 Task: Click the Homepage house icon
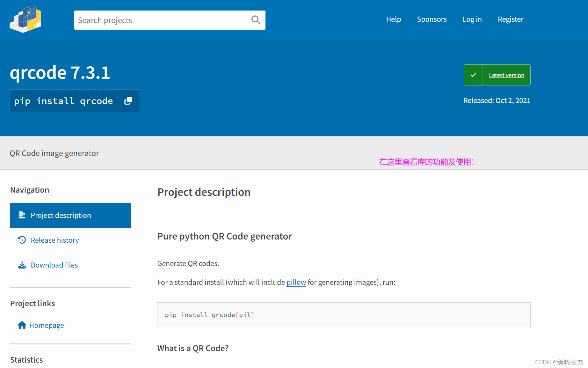22,325
